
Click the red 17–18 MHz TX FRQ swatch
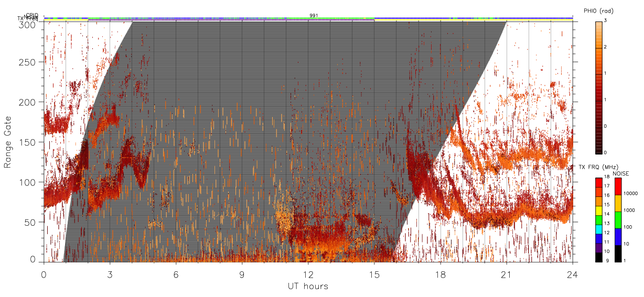(x=598, y=182)
